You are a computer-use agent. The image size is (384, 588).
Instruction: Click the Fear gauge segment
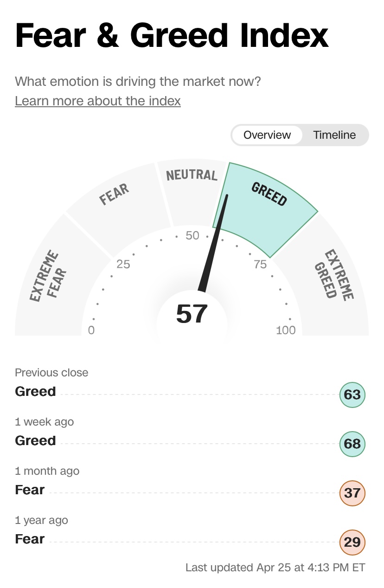[116, 204]
